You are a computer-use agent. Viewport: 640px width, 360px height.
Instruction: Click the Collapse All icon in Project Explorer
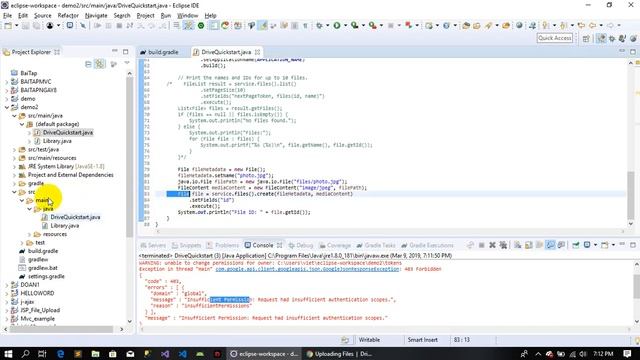coord(88,64)
